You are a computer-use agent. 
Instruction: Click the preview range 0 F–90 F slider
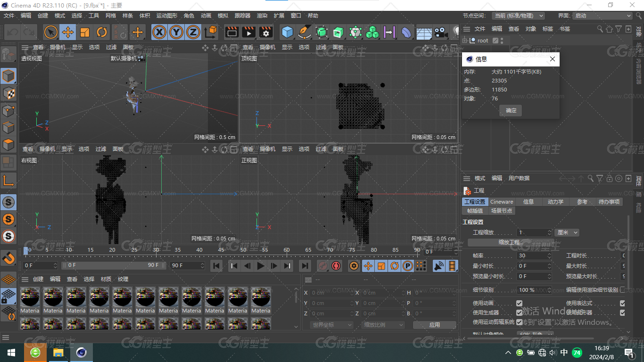tap(114, 265)
